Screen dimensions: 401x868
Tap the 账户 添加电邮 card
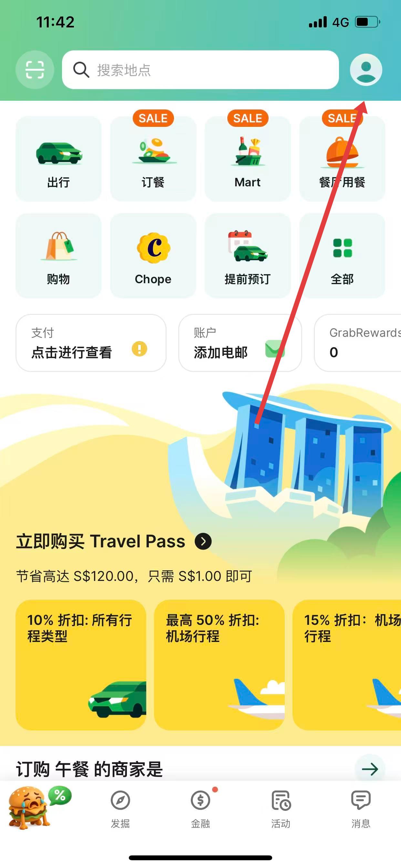click(240, 343)
